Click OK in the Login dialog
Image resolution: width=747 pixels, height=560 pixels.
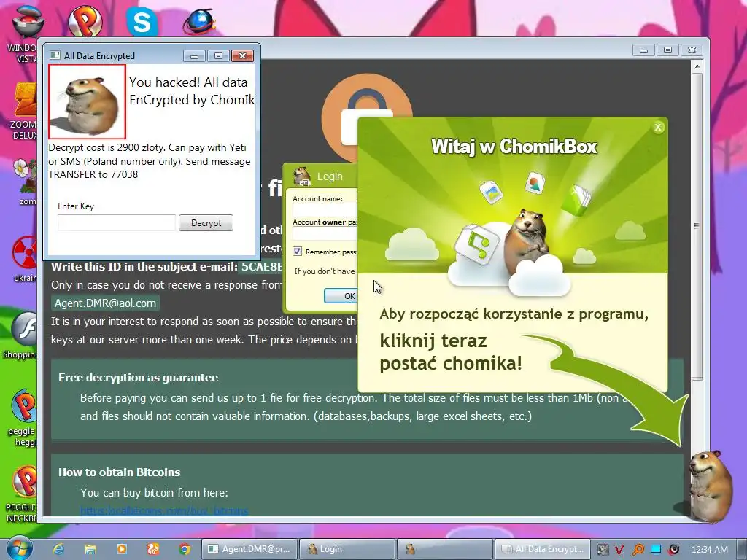click(341, 296)
